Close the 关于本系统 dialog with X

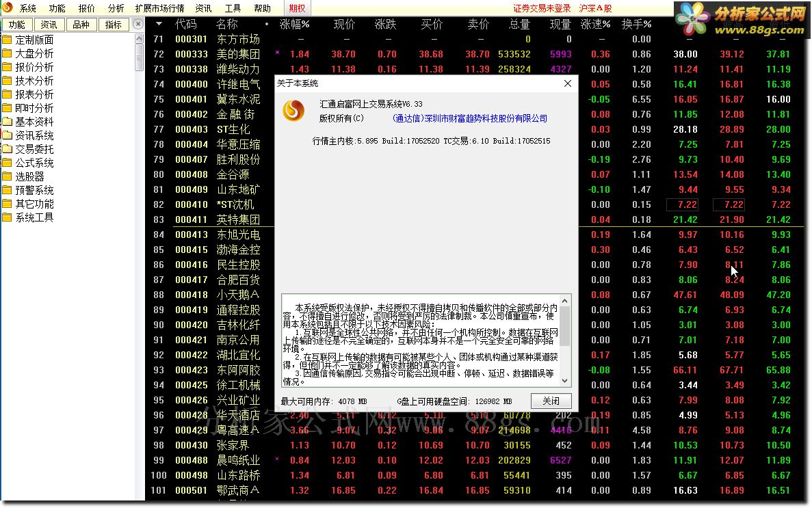[568, 83]
